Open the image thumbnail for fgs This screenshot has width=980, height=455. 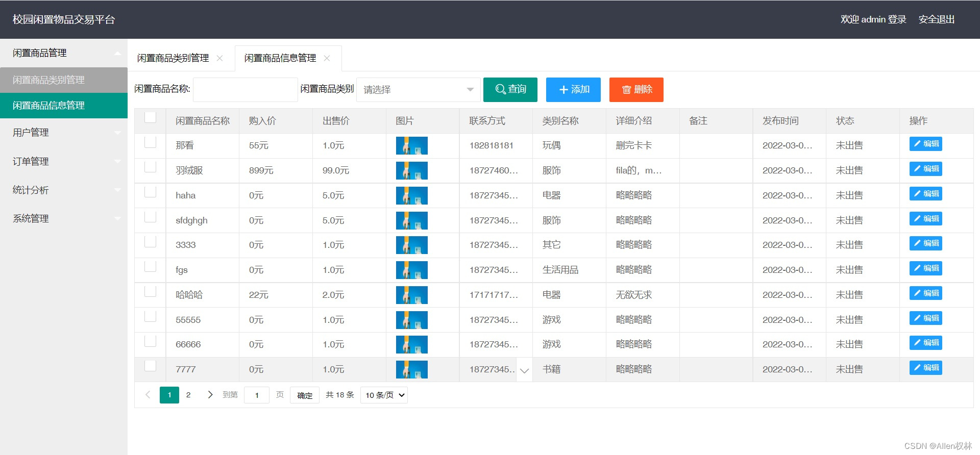(412, 270)
